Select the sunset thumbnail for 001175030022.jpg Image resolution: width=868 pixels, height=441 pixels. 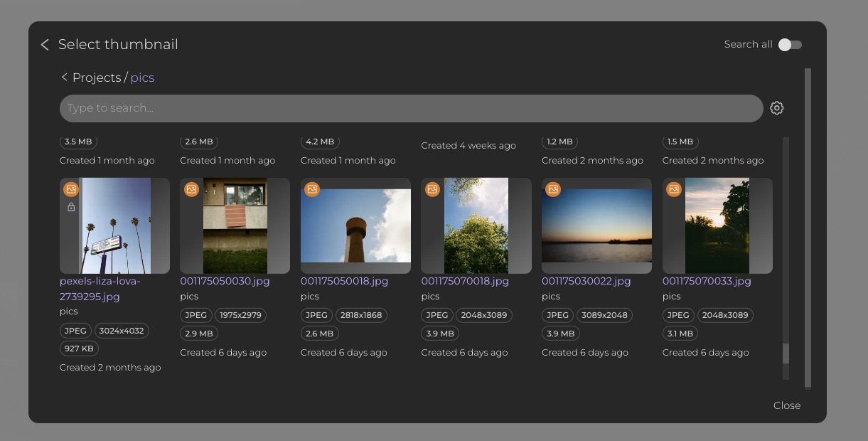pyautogui.click(x=596, y=225)
